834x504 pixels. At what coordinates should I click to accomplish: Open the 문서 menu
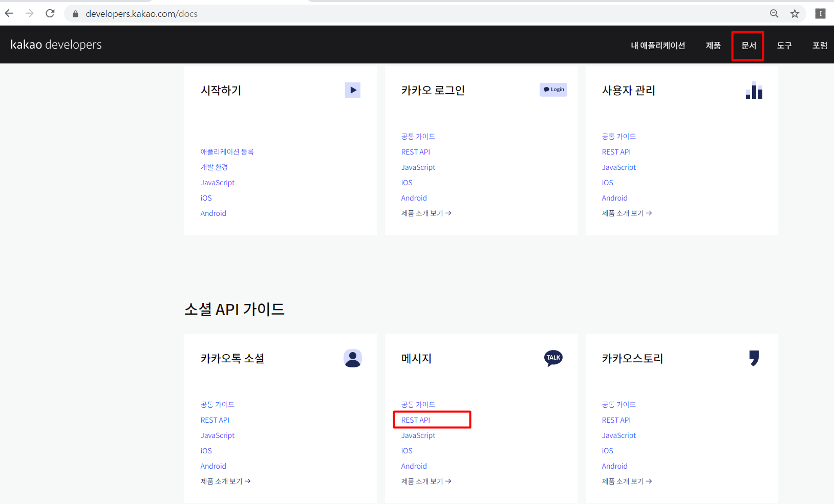pos(749,46)
